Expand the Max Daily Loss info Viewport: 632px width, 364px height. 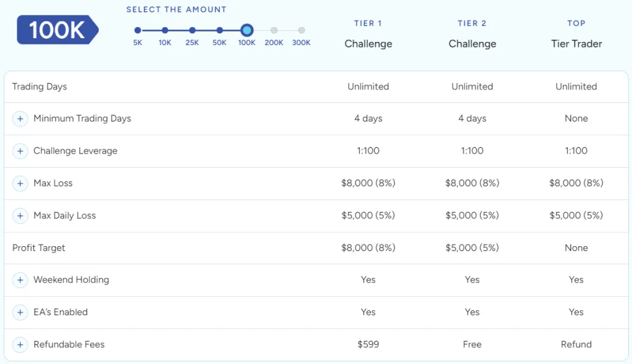20,215
